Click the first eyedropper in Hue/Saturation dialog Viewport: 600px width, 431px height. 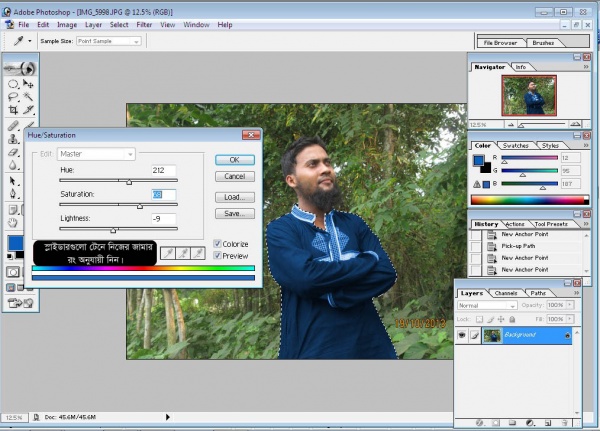168,253
